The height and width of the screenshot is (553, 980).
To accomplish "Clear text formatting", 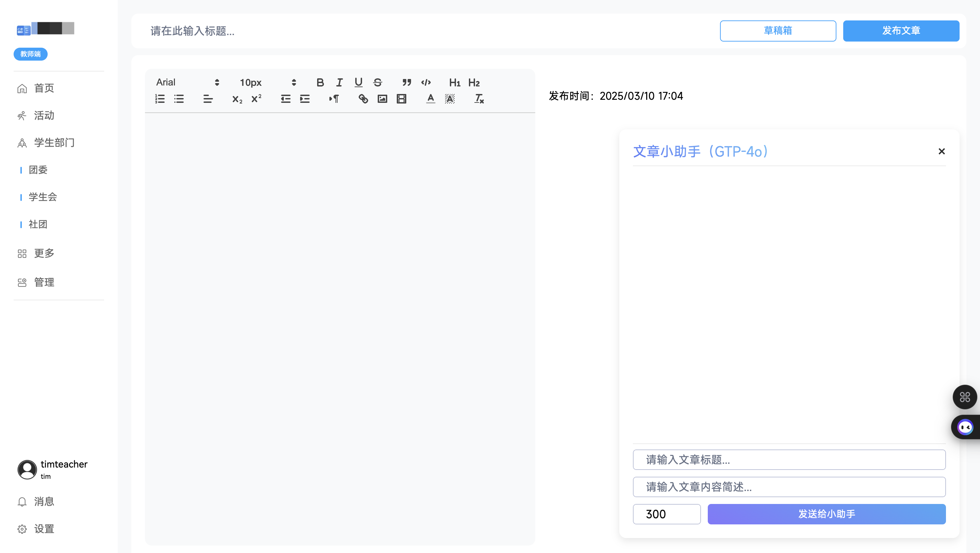I will (x=478, y=99).
